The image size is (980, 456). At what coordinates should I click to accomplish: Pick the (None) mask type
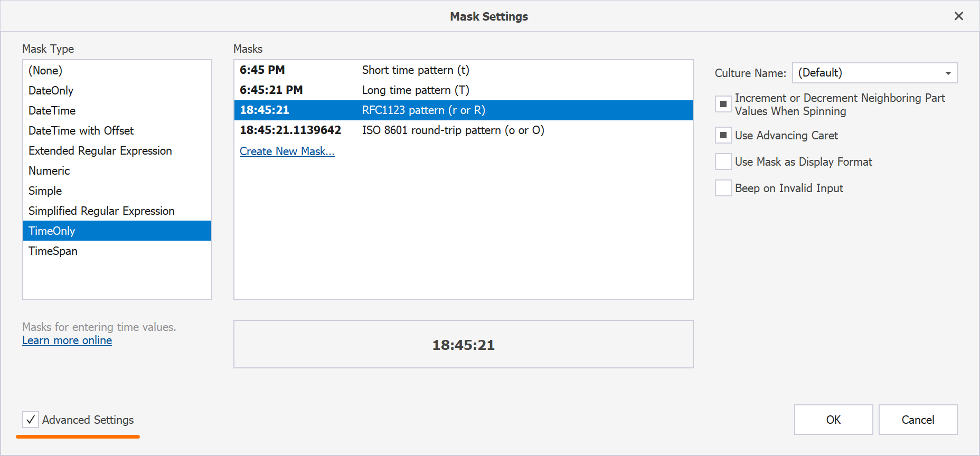[x=45, y=71]
